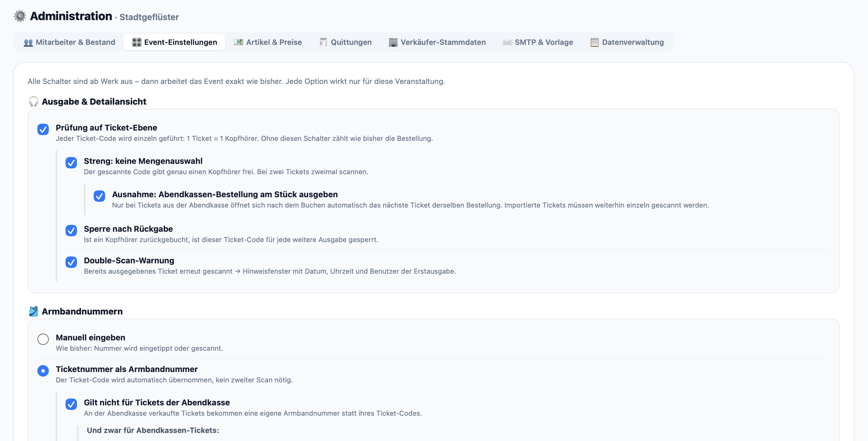Click the text 'Und zwar für Abendkassen-Tickets:'
868x441 pixels.
(153, 430)
